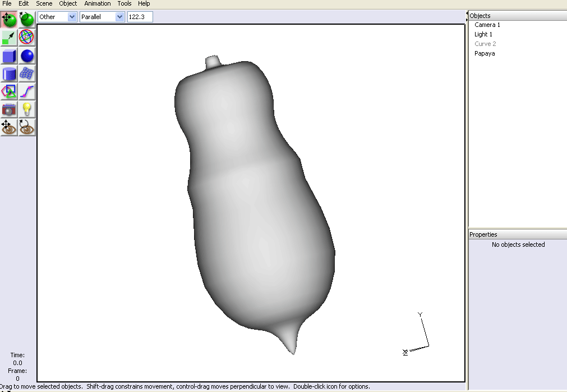
Task: Select the Create Light bulb tool
Action: [27, 109]
